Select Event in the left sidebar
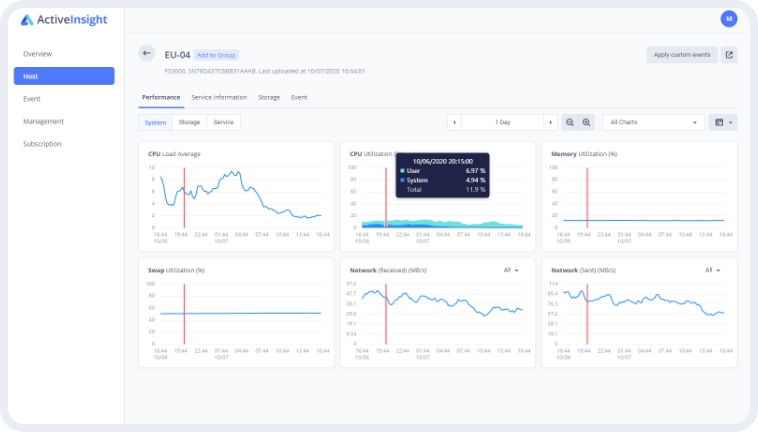 pyautogui.click(x=32, y=99)
